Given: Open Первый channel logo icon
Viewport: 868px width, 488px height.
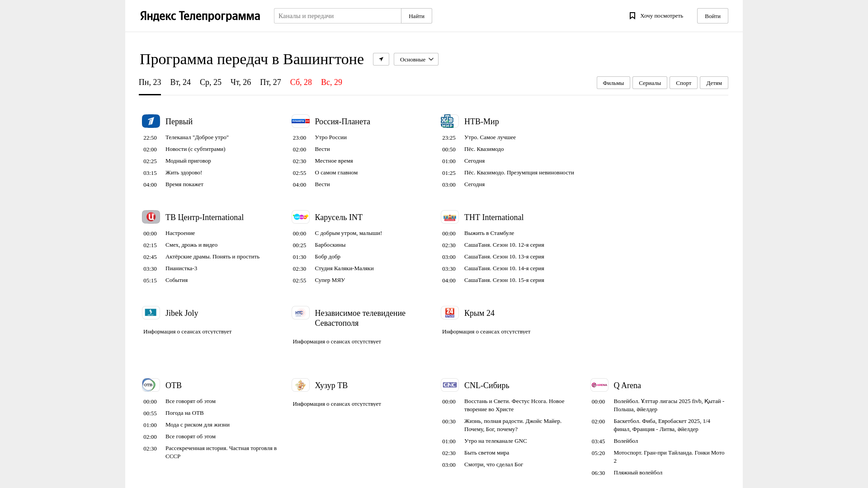Looking at the screenshot, I should [151, 121].
